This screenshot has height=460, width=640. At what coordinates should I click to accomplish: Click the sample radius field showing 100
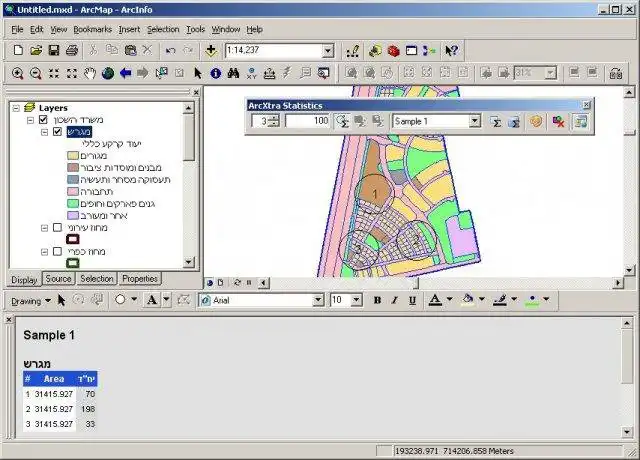307,121
